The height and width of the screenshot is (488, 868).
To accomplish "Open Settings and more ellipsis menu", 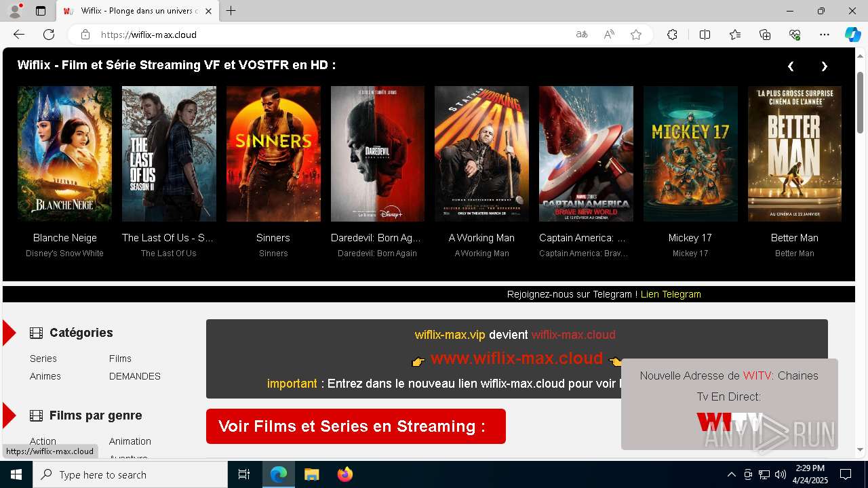I will (825, 35).
